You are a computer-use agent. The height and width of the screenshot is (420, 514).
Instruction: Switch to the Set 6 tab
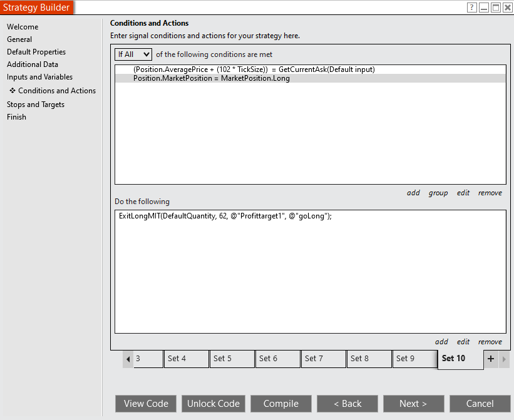tap(277, 359)
